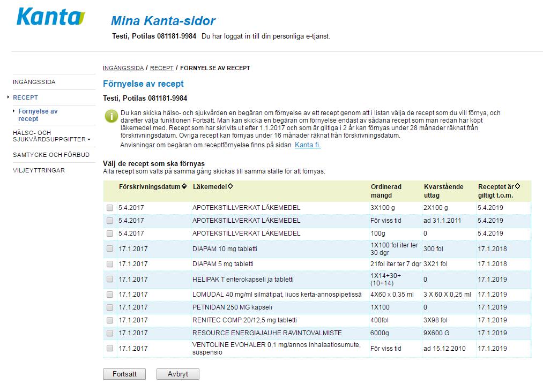Click the Fortsätt button
The width and height of the screenshot is (543, 392).
(x=124, y=374)
